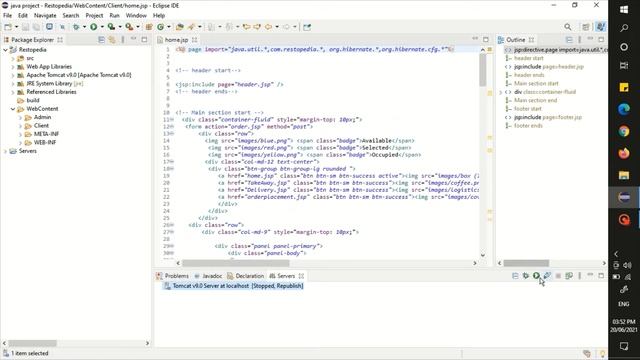640x360 pixels.
Task: Start server in debug mode icon
Action: point(526,276)
